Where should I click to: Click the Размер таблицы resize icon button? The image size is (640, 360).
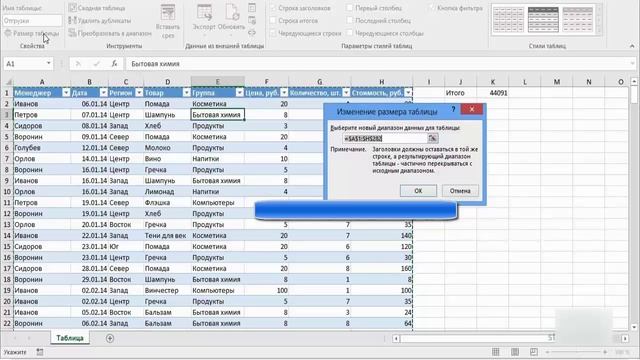click(x=32, y=33)
